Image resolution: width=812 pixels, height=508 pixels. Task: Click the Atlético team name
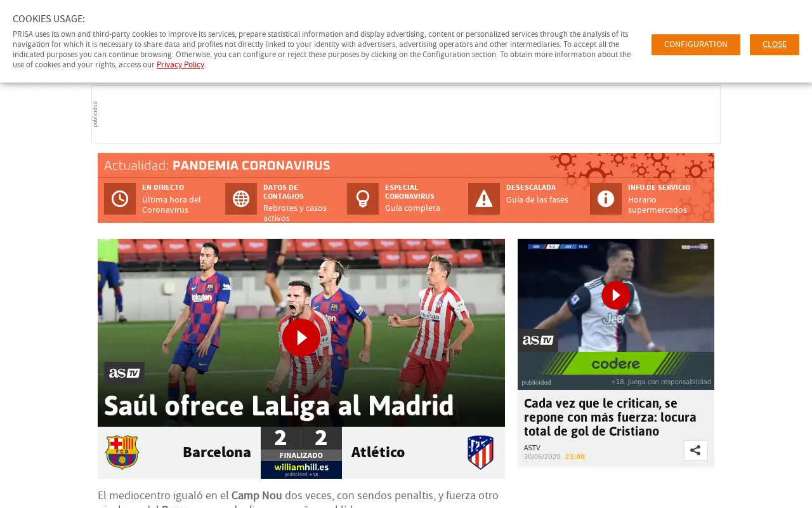378,452
